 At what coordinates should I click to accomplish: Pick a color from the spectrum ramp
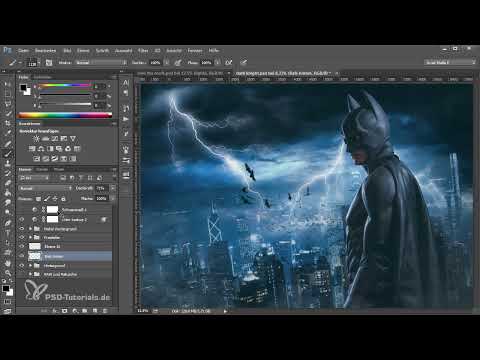coord(65,116)
